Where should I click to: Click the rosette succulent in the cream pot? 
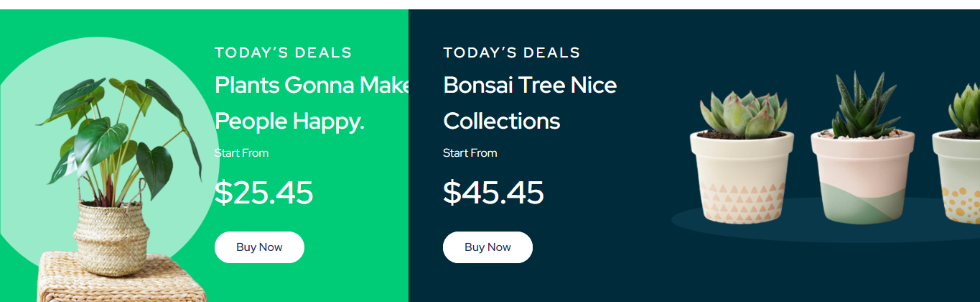pyautogui.click(x=741, y=111)
